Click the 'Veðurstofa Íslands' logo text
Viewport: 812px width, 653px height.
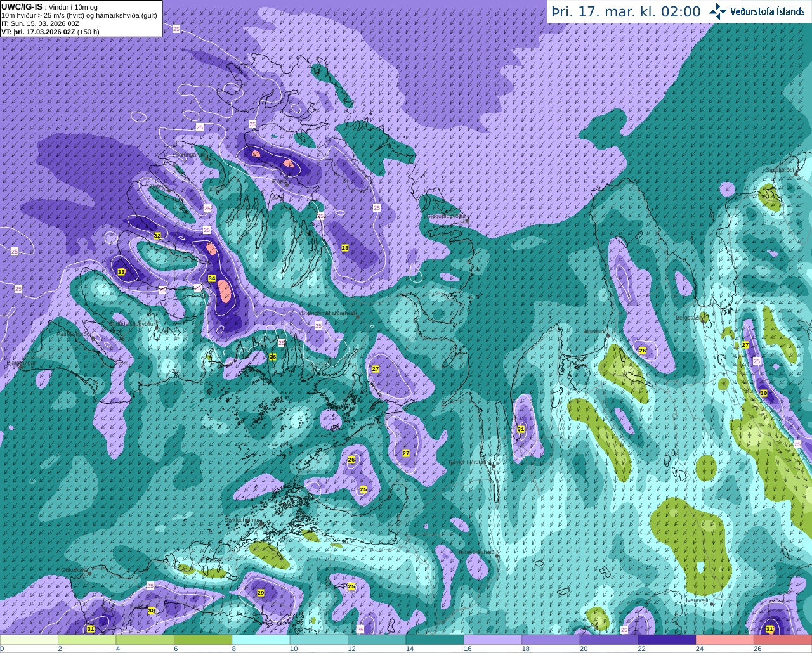(768, 11)
